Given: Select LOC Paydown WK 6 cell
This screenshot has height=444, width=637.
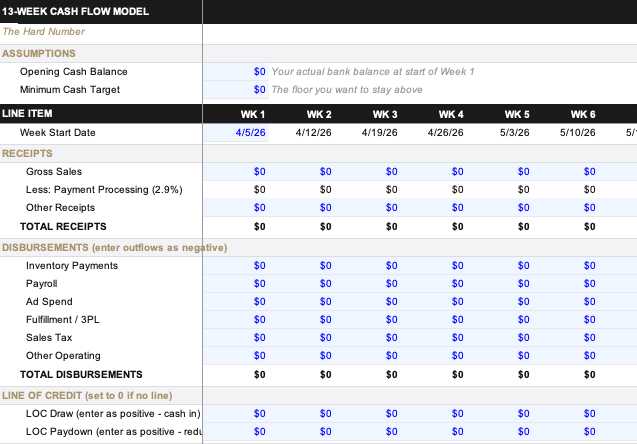Looking at the screenshot, I should pos(566,431).
